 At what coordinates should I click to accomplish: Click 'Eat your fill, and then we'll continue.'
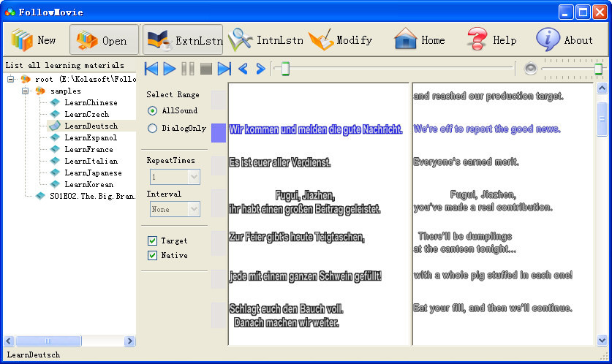493,308
